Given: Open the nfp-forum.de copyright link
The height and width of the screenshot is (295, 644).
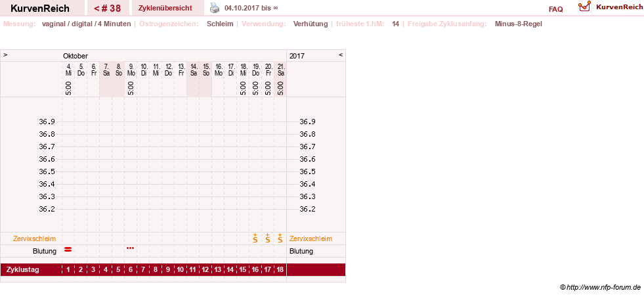Looking at the screenshot, I should (x=600, y=287).
